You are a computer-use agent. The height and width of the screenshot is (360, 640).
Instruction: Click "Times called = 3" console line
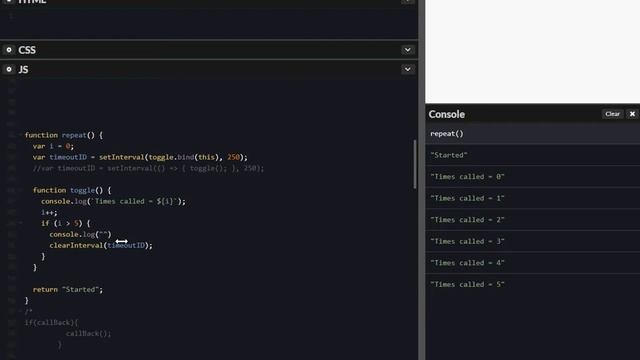533,242
